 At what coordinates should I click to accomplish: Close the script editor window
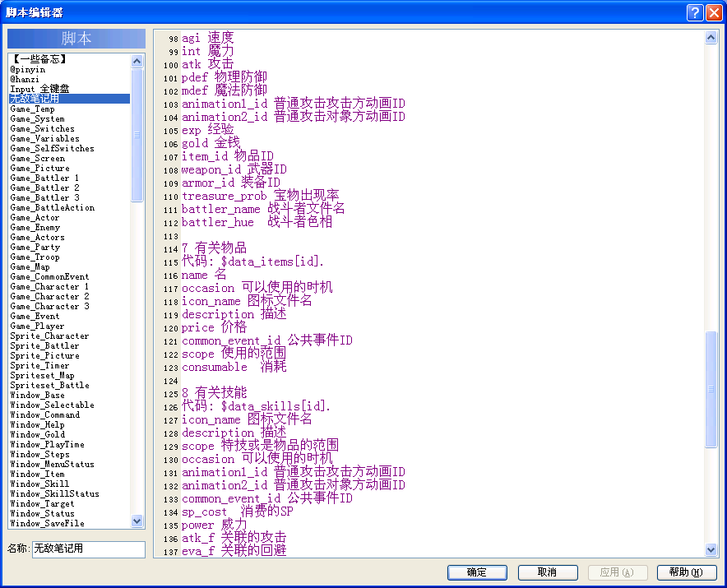coord(714,12)
